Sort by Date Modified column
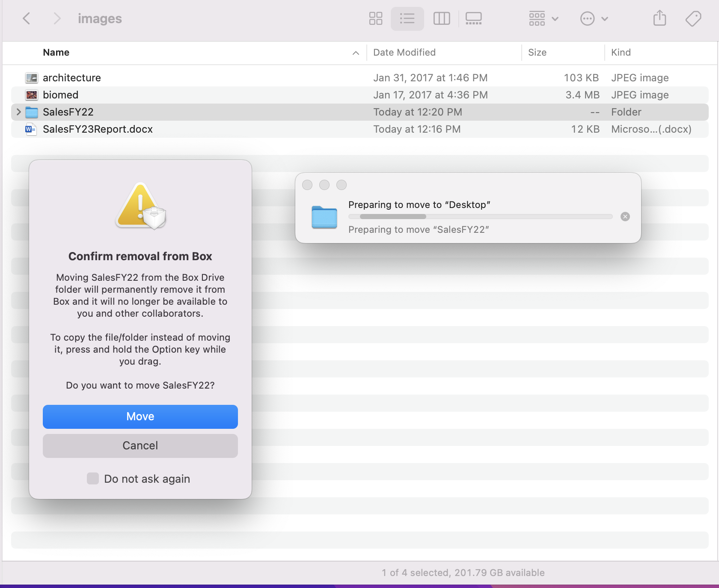 click(x=404, y=52)
